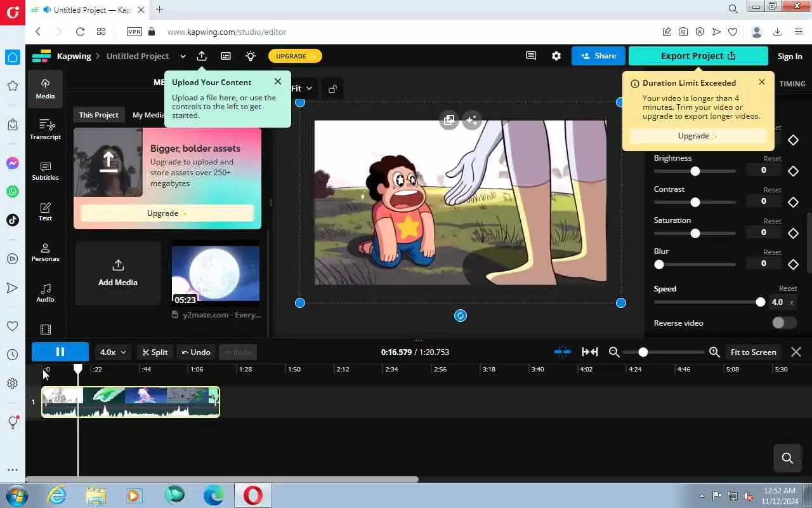Click the timeline search magnifier button
The width and height of the screenshot is (812, 508).
coord(788,458)
